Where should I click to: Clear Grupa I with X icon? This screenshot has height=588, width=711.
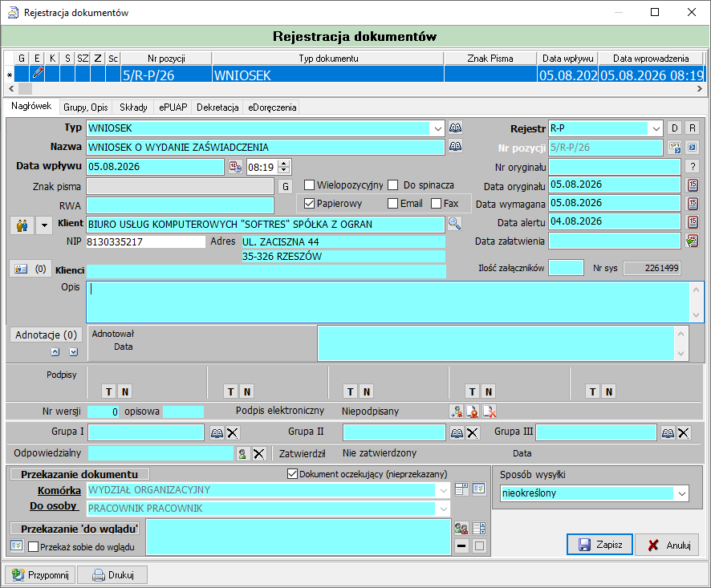pos(233,433)
